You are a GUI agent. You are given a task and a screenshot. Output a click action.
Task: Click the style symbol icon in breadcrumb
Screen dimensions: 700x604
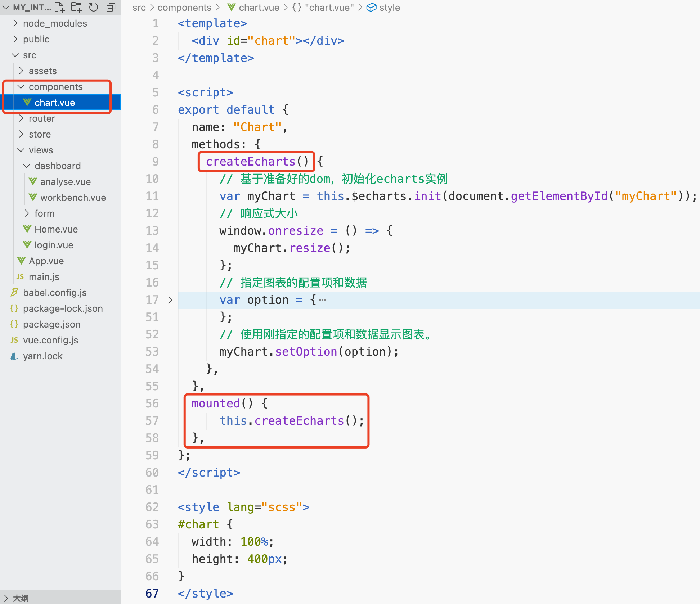point(371,8)
